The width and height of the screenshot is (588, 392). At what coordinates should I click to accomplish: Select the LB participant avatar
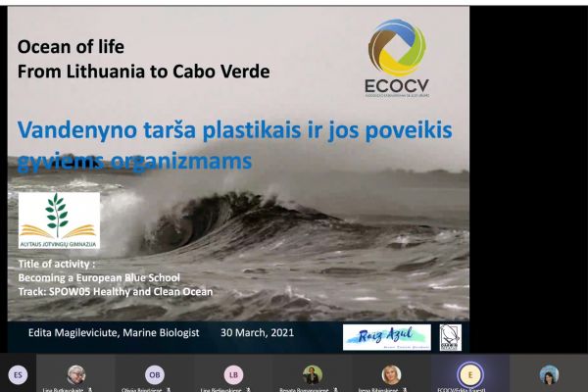(x=233, y=374)
